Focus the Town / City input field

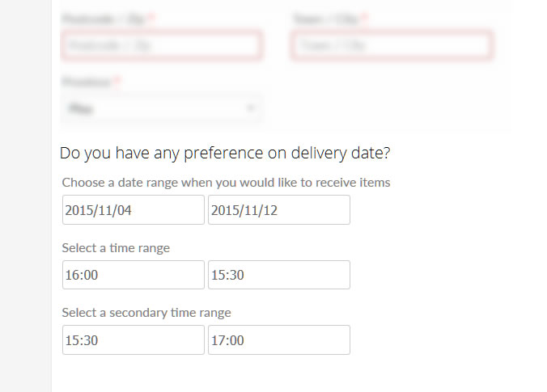[392, 46]
